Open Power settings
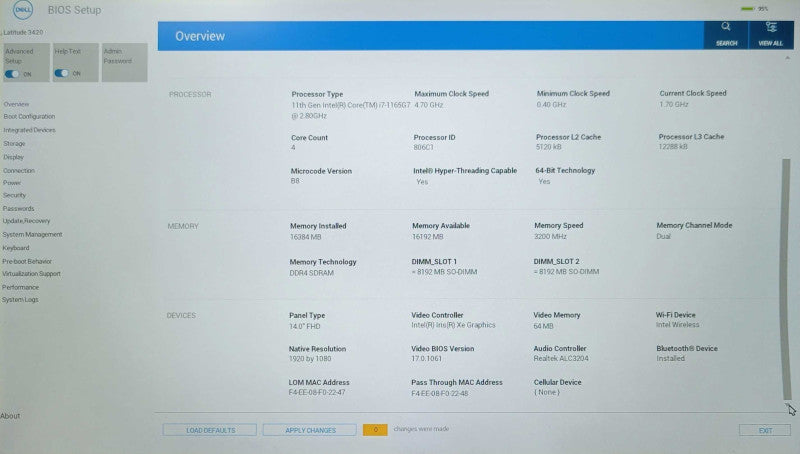This screenshot has height=454, width=800. [x=12, y=183]
